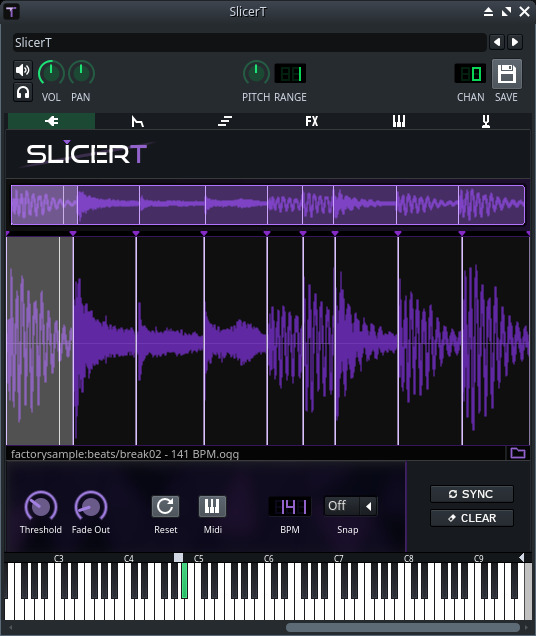Click the VOL knob
536x636 pixels.
pyautogui.click(x=51, y=73)
